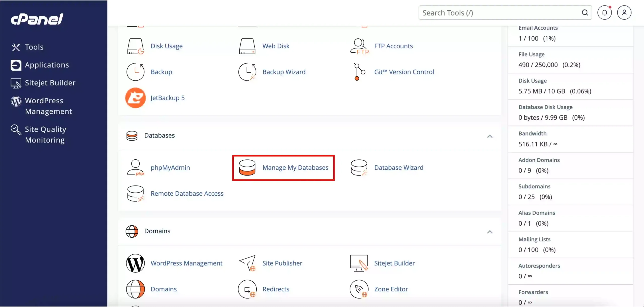Click the Bandwidth statistic label

point(532,134)
